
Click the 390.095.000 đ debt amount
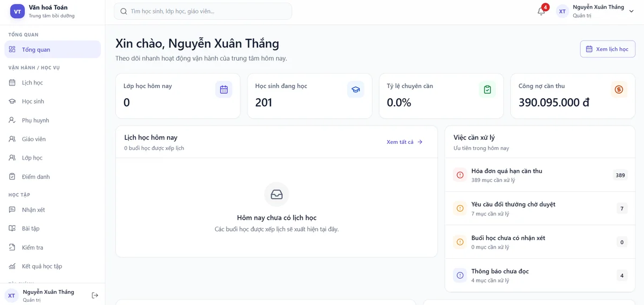point(554,102)
